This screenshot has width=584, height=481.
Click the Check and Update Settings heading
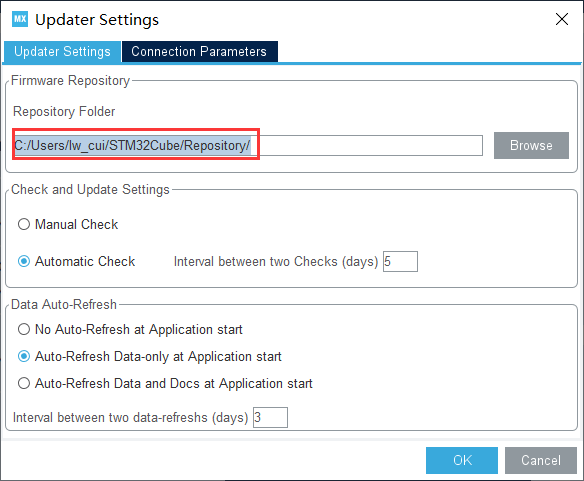(90, 189)
